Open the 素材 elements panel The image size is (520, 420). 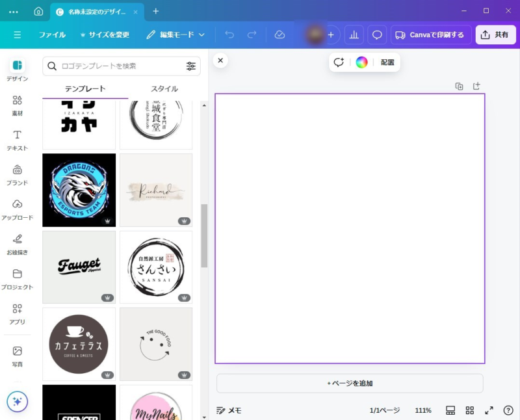18,105
